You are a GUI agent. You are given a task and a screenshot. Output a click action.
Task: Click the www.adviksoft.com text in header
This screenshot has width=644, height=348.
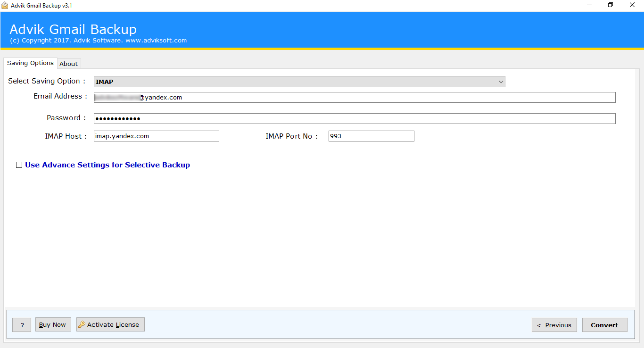tap(156, 41)
